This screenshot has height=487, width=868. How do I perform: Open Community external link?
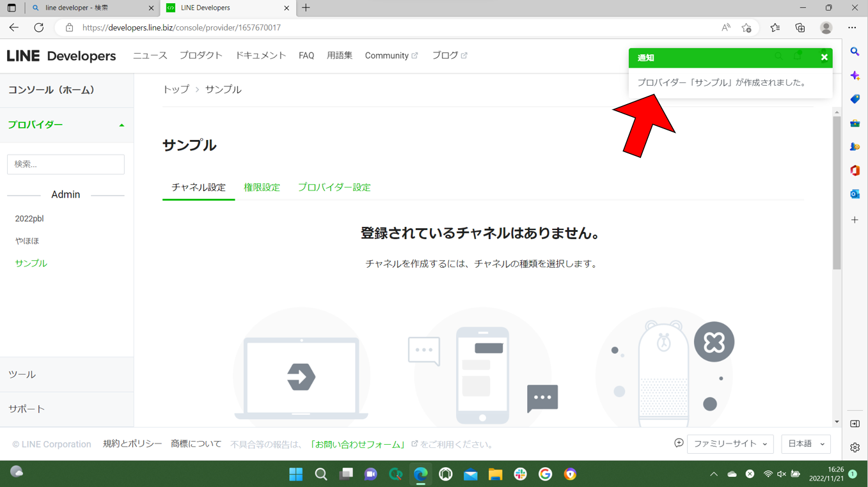click(391, 56)
